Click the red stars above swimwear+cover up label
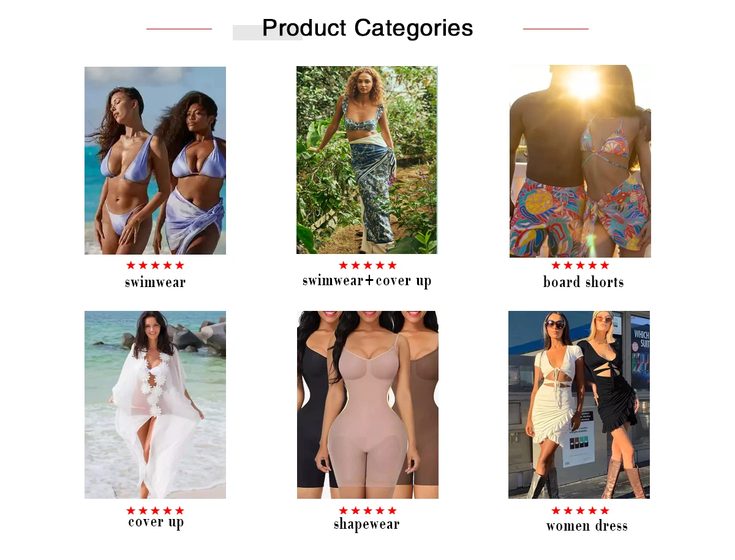This screenshot has height=560, width=735. click(367, 265)
